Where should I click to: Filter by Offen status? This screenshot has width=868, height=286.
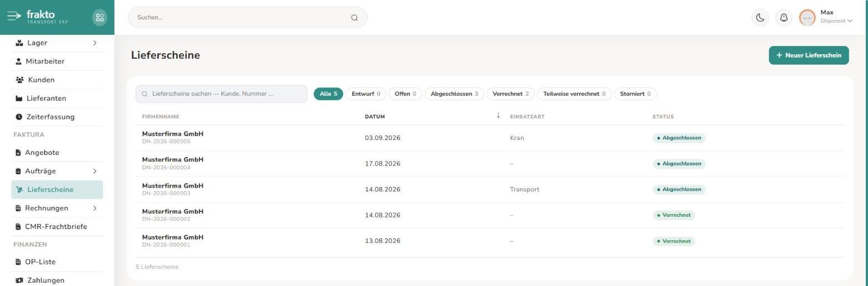pos(405,94)
